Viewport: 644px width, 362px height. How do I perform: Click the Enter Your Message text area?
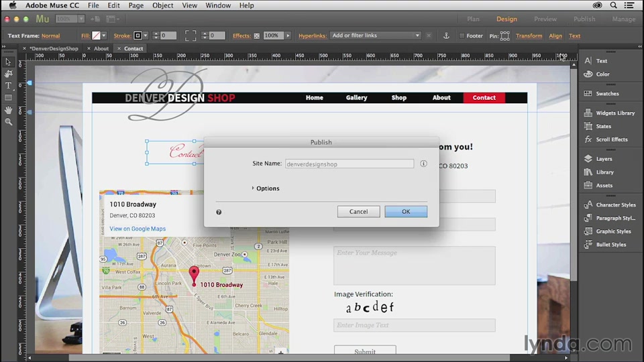tap(415, 265)
